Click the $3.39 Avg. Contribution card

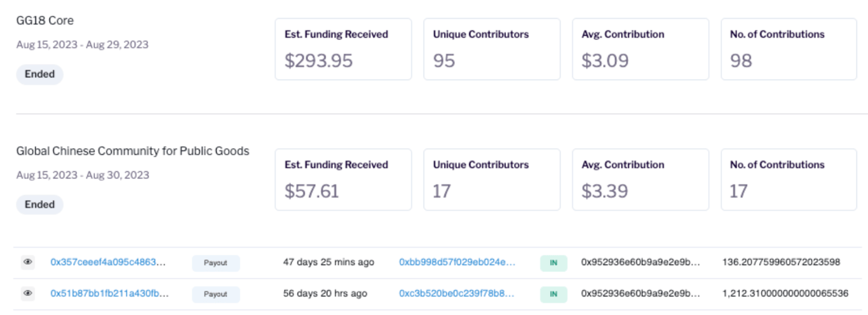641,180
